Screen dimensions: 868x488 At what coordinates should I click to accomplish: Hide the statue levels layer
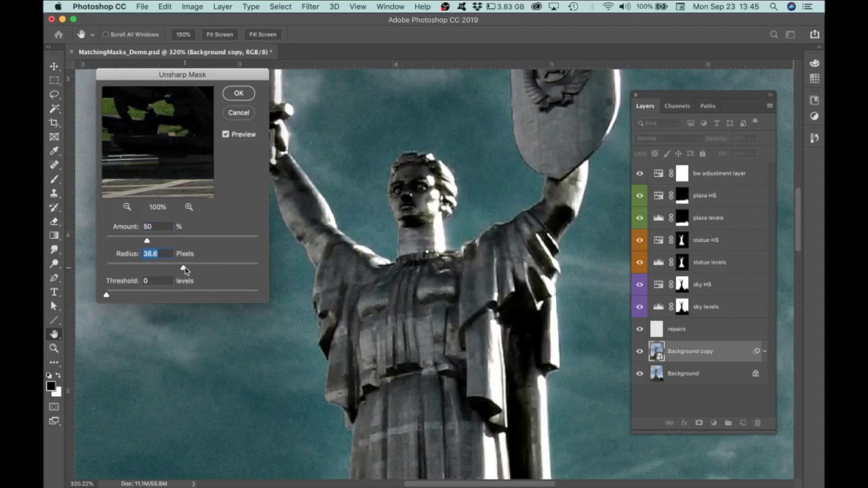pos(639,262)
